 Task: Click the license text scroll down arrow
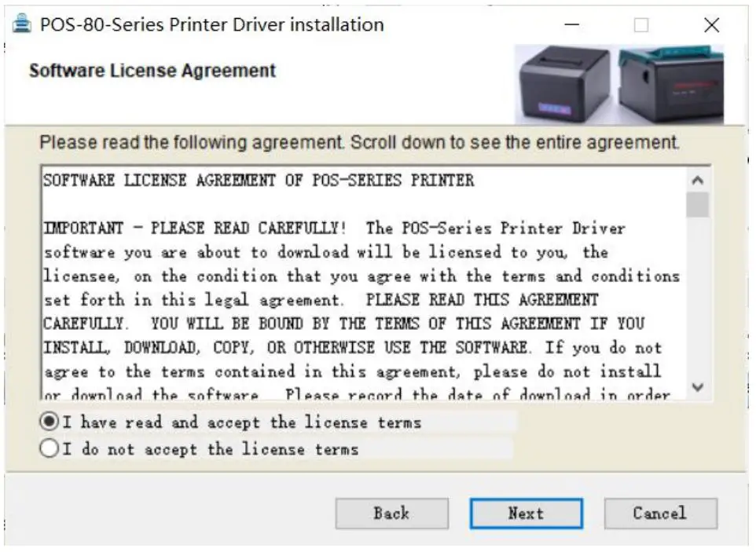tap(698, 387)
